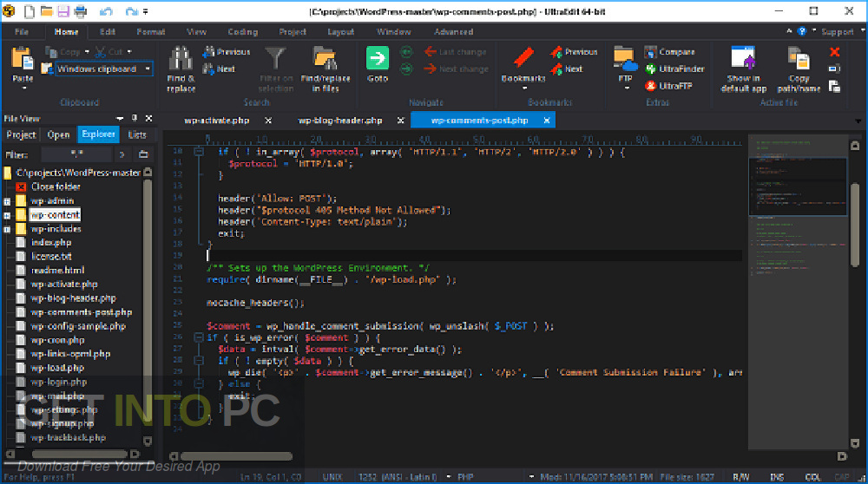Click Print icon in quick access toolbar
Screen dimensions: 868x484
click(81, 11)
